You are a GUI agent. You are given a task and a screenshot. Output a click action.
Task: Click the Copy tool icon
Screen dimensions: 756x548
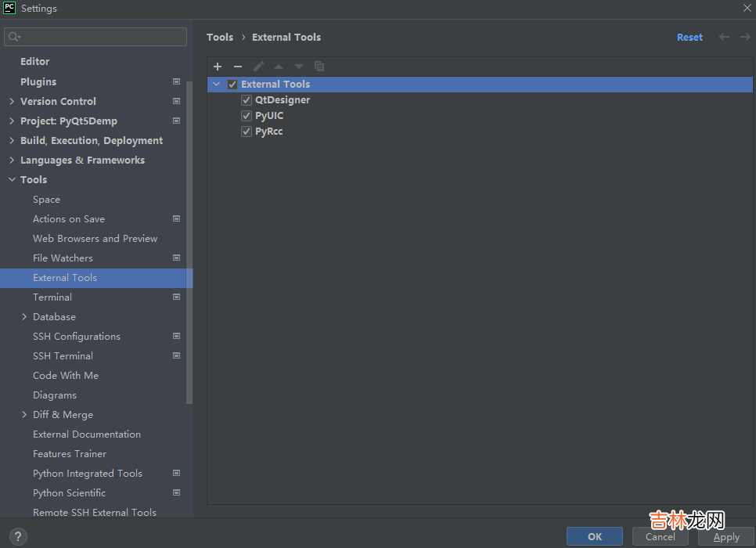click(x=319, y=67)
